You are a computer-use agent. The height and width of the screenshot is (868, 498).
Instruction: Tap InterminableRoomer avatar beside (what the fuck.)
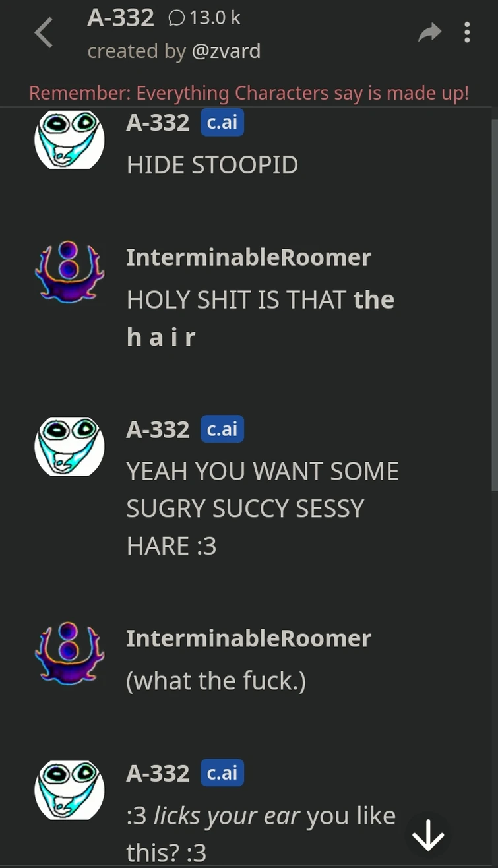pyautogui.click(x=69, y=653)
